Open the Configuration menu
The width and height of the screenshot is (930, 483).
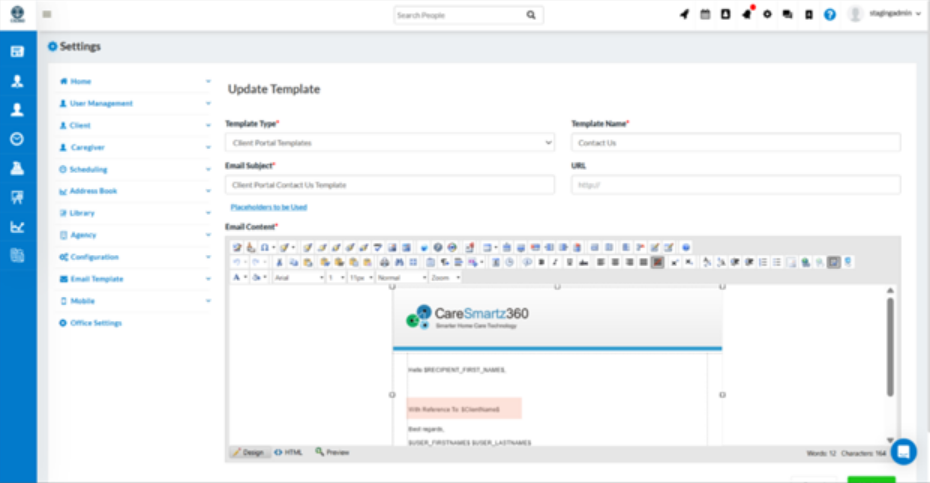134,257
